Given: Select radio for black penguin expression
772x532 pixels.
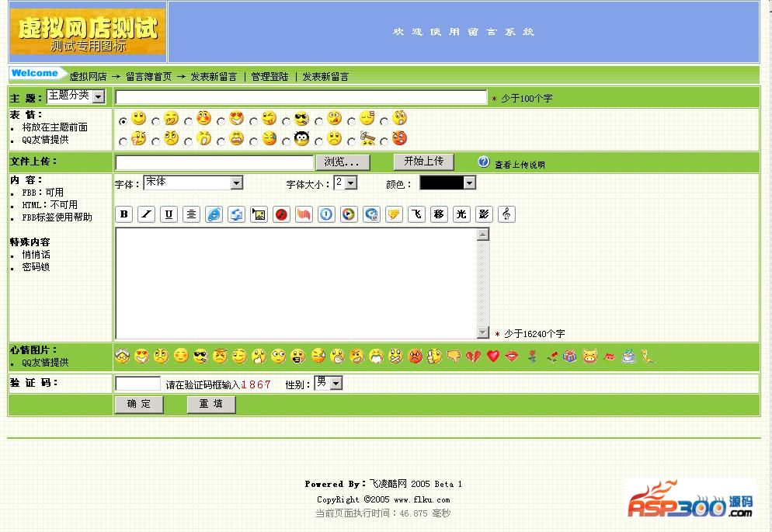Looking at the screenshot, I should (286, 141).
